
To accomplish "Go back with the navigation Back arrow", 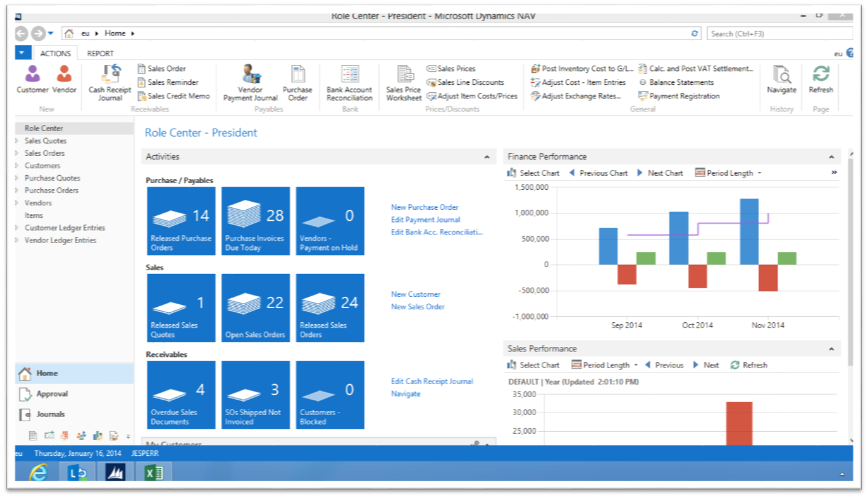I will pyautogui.click(x=22, y=33).
